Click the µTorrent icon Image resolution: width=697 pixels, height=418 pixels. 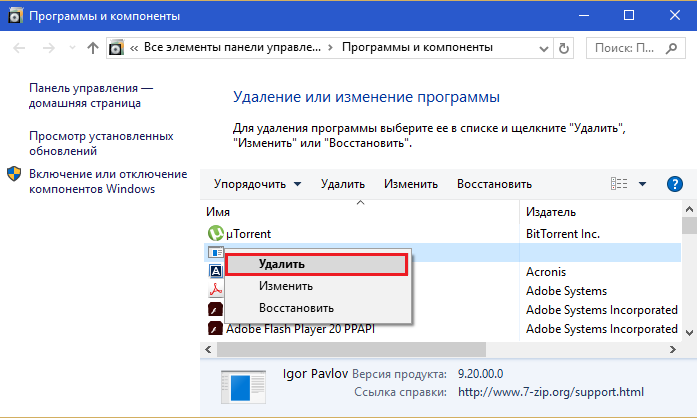tap(216, 233)
